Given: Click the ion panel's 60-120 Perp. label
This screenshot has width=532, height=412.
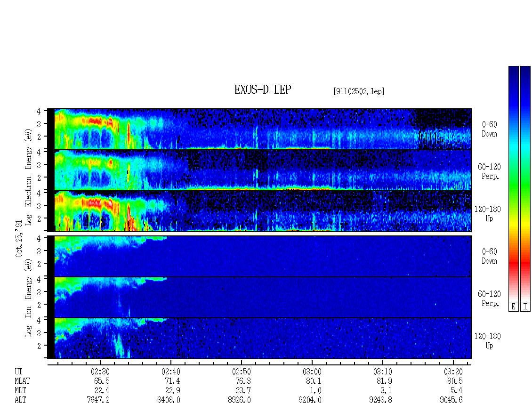Looking at the screenshot, I should point(490,299).
